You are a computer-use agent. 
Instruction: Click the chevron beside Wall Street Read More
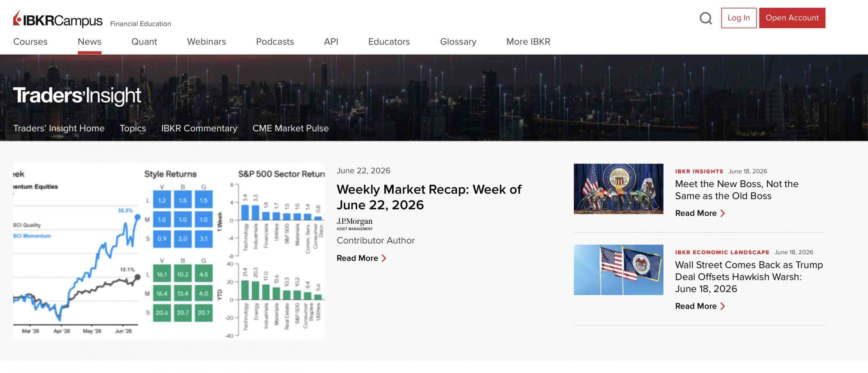point(723,306)
